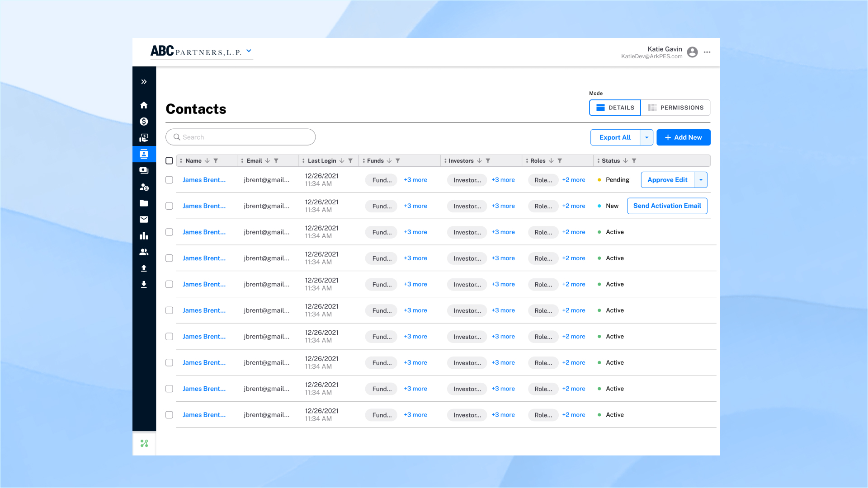Switch to Permissions mode

click(x=675, y=108)
